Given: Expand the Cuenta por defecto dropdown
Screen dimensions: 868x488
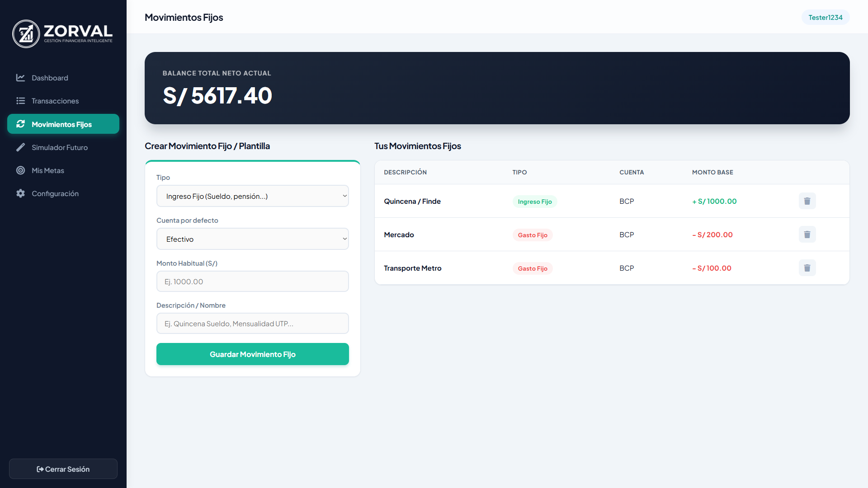Looking at the screenshot, I should tap(252, 239).
